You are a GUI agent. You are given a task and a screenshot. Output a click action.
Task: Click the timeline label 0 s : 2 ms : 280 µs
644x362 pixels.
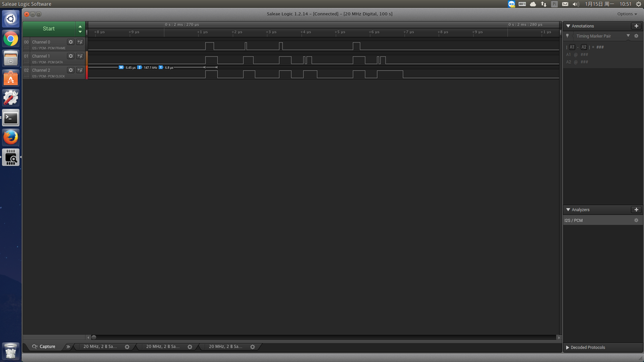[x=525, y=24]
